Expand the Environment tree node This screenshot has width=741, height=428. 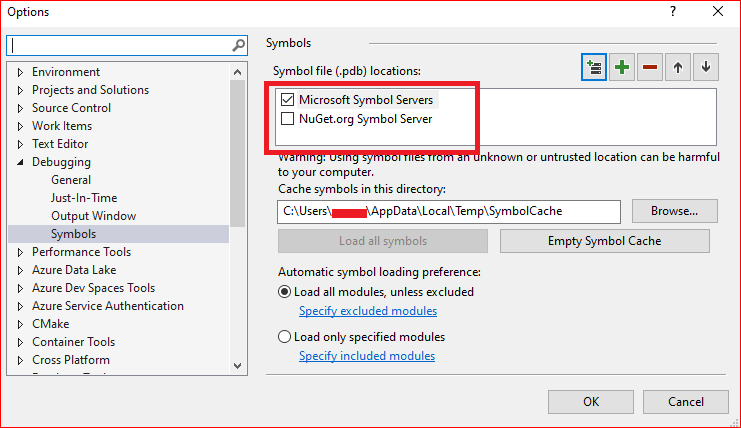point(21,72)
